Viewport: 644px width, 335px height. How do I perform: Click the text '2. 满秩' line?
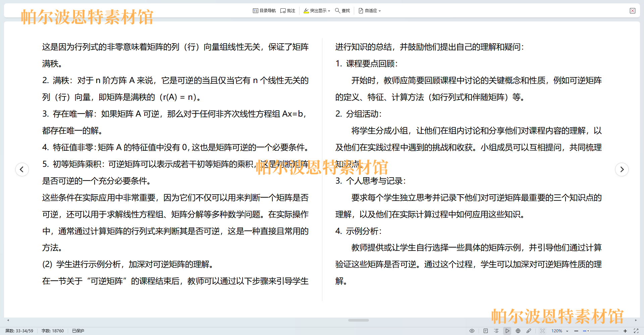tap(175, 80)
